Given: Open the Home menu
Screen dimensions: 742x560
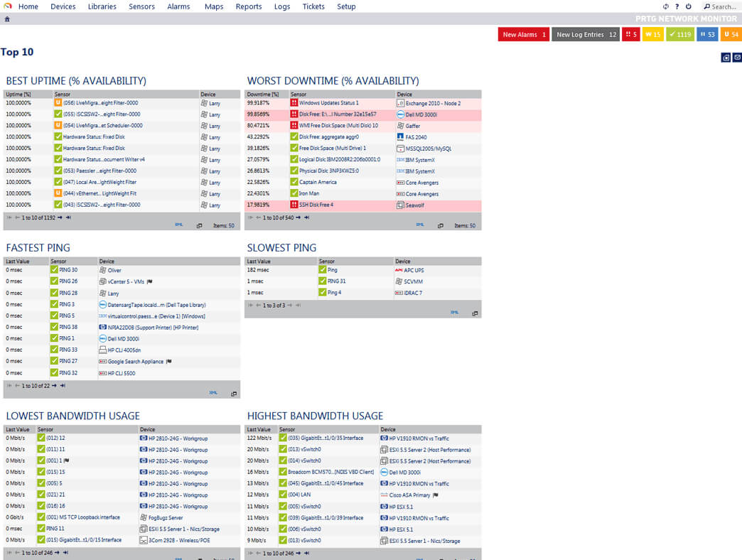Looking at the screenshot, I should click(x=28, y=6).
